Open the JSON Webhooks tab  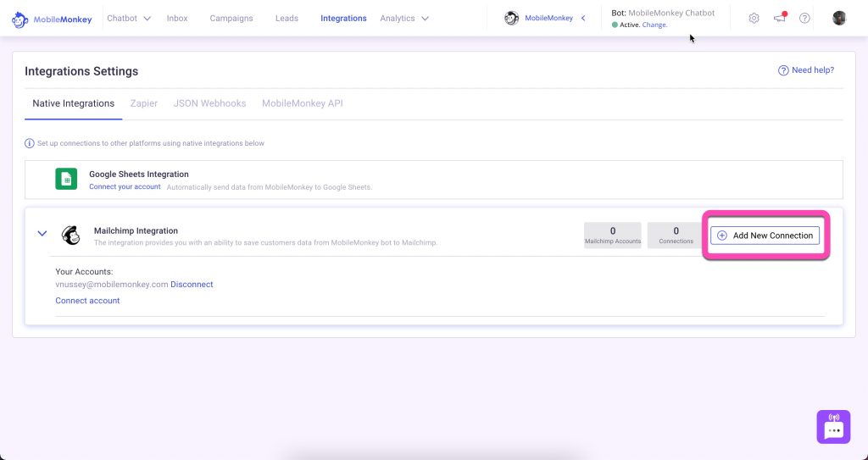[x=210, y=103]
